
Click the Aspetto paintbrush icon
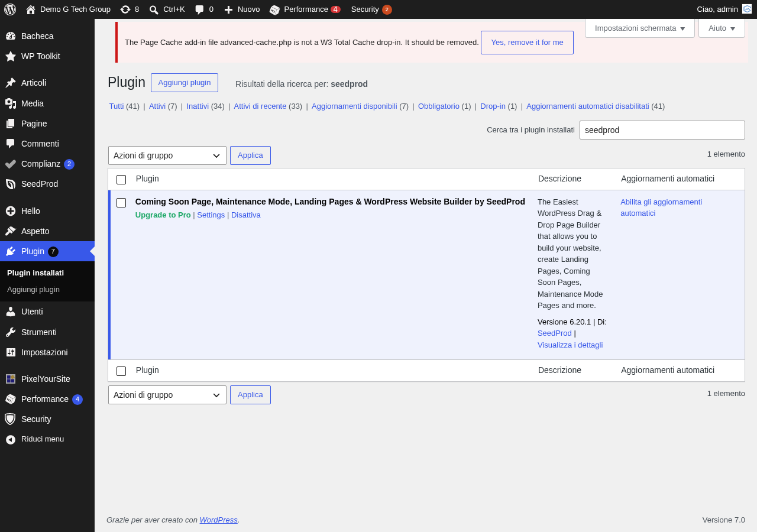pyautogui.click(x=11, y=231)
